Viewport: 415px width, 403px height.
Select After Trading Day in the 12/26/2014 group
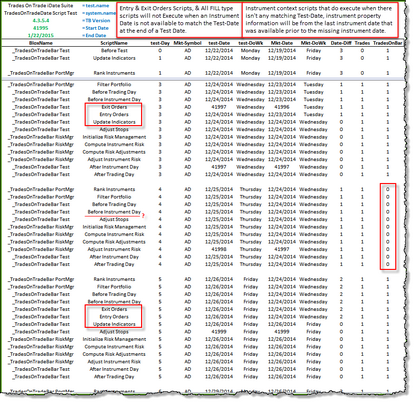[x=114, y=377]
